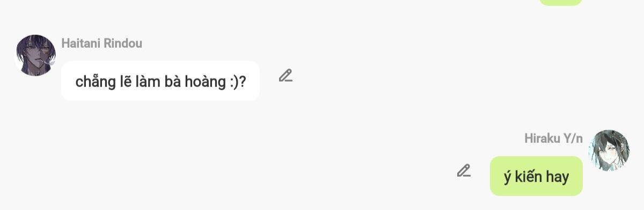The image size is (644, 210).
Task: Open Haitani Rindou's profile picture
Action: [x=35, y=55]
